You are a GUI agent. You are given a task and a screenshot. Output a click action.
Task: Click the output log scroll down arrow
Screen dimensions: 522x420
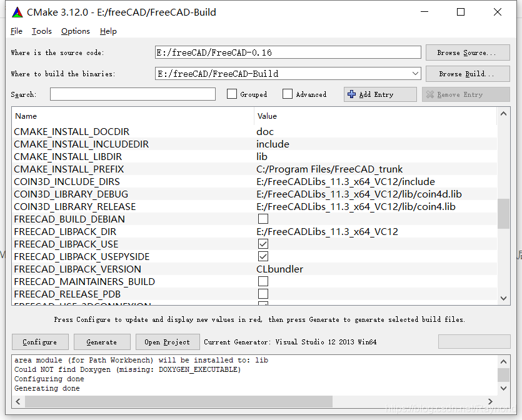503,388
